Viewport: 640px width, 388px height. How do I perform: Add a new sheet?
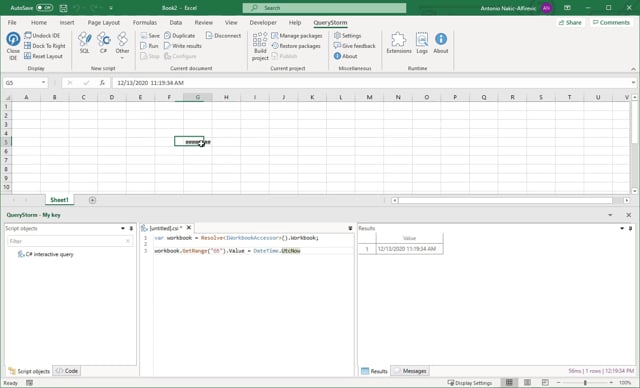coord(92,200)
